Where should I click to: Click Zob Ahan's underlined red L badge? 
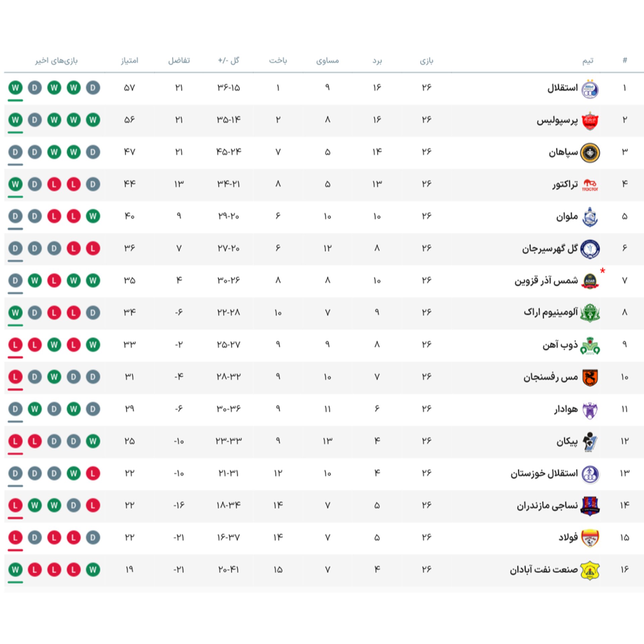tap(15, 345)
